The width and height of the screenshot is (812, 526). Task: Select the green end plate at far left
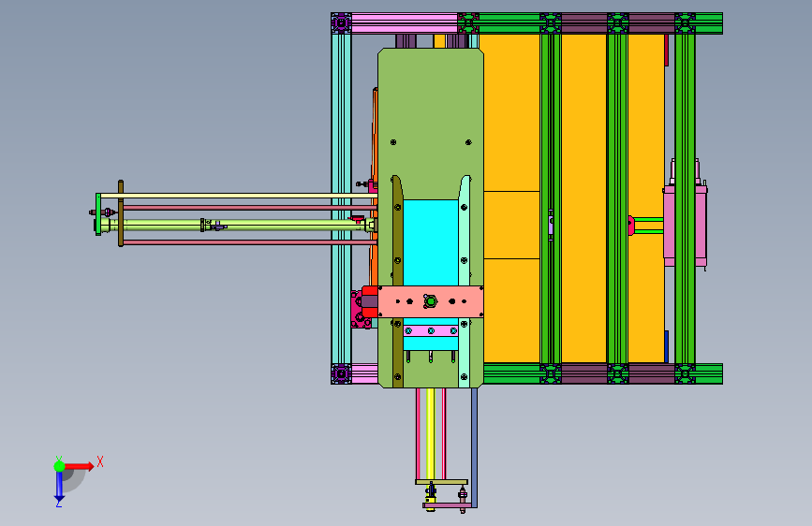point(98,213)
